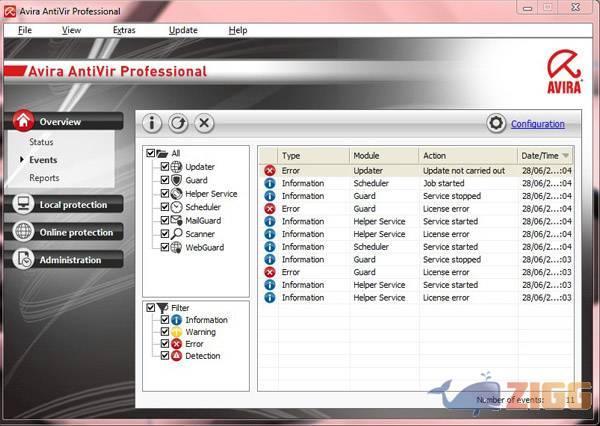Select Reports under Overview

(44, 178)
